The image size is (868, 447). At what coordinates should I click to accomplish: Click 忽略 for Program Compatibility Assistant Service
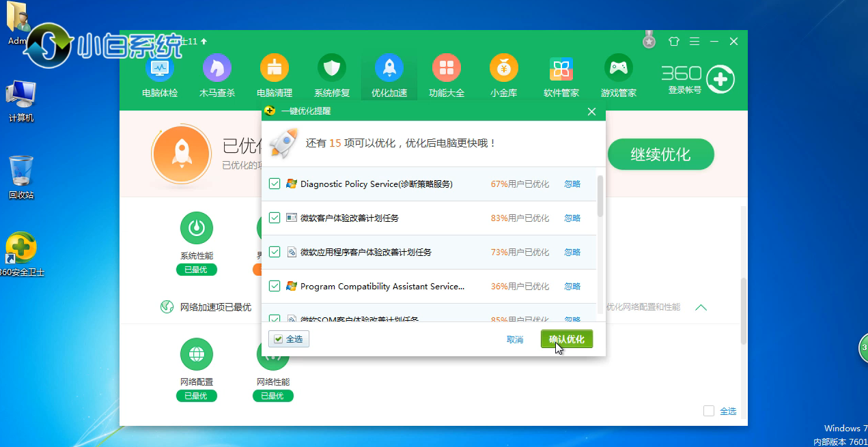click(x=572, y=286)
